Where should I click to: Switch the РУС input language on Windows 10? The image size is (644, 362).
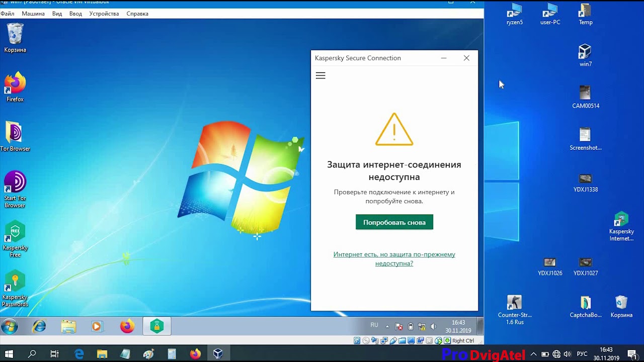(582, 354)
